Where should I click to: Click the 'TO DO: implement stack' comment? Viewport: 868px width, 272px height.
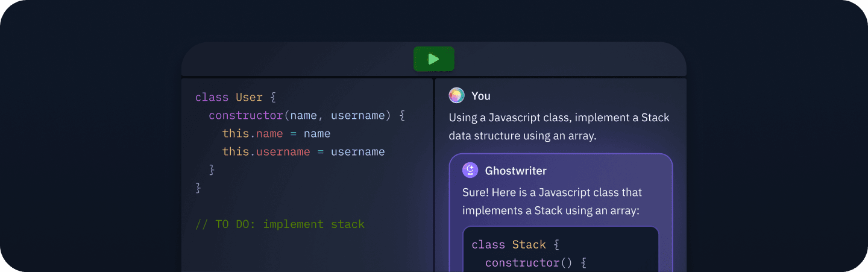(x=280, y=224)
